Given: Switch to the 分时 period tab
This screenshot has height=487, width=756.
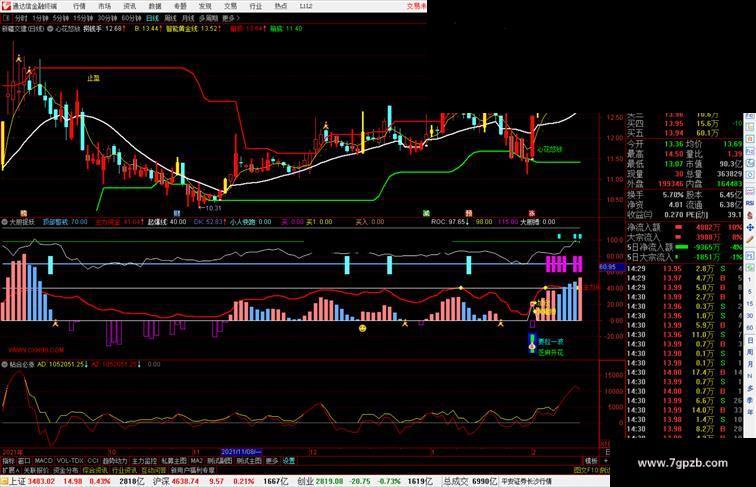Looking at the screenshot, I should 21,18.
